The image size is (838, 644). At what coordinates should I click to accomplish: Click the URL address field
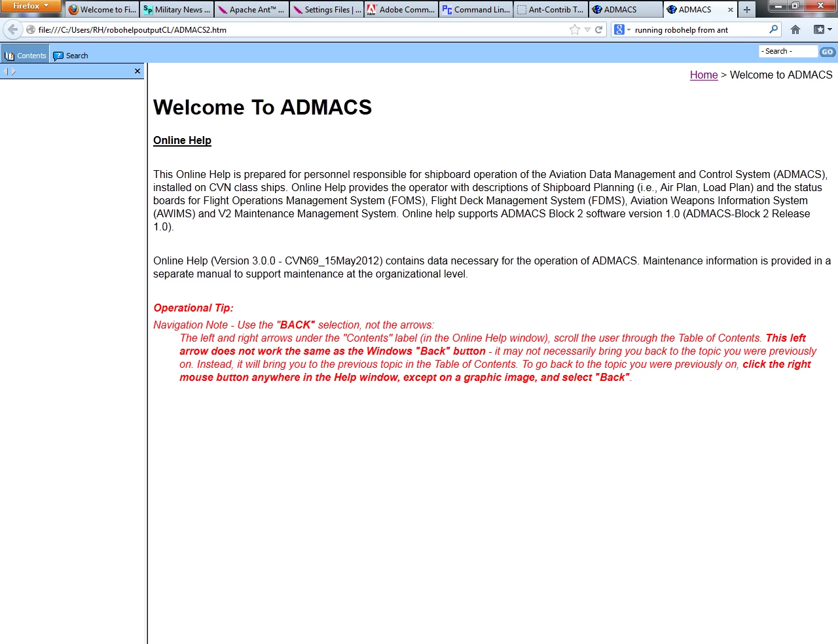coord(301,29)
